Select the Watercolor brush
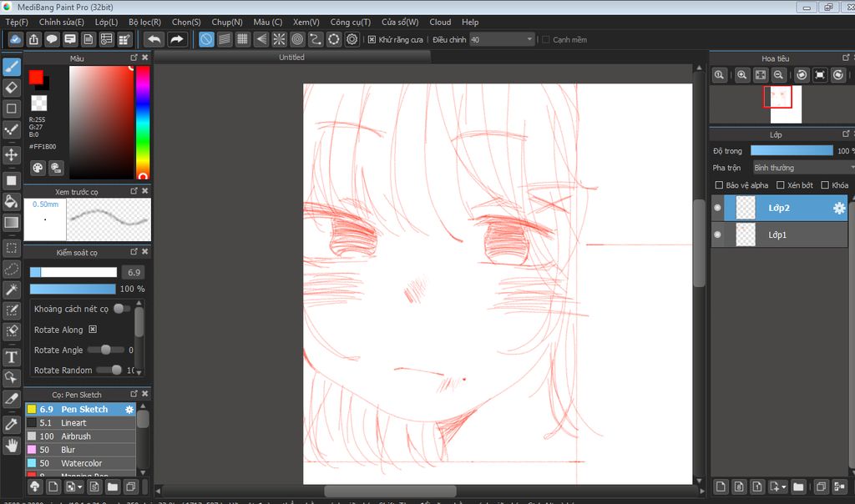 pyautogui.click(x=81, y=463)
